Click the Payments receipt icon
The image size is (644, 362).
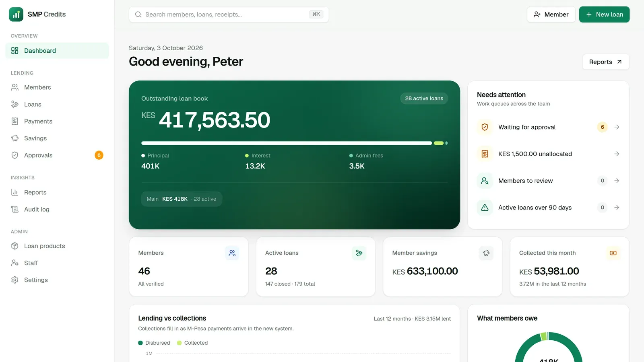click(15, 121)
